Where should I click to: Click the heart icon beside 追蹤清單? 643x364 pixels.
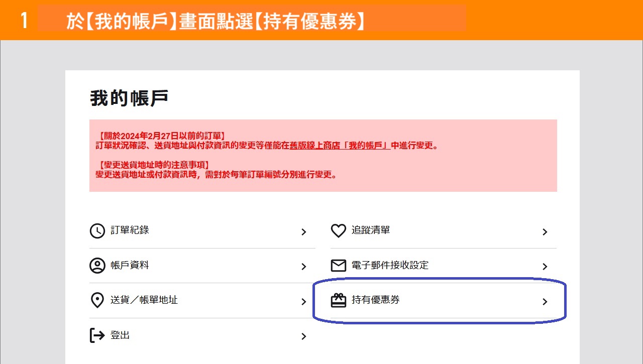339,231
